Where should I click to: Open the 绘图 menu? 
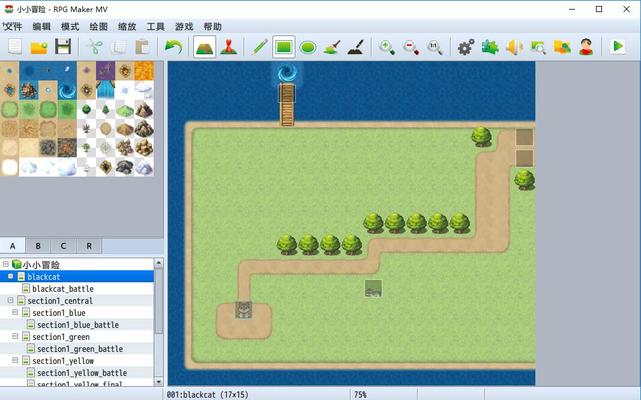pos(99,27)
